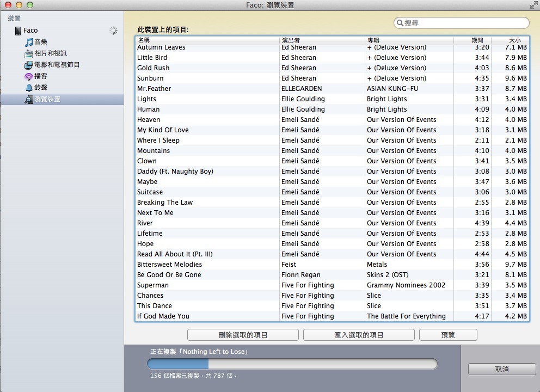
Task: Sort by the 名稱 column header
Action: coord(207,40)
